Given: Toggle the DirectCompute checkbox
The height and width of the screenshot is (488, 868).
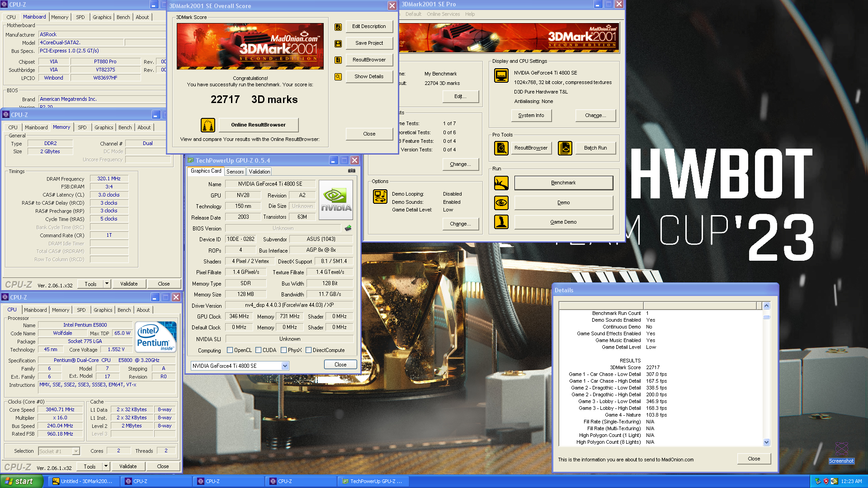Looking at the screenshot, I should [x=308, y=350].
